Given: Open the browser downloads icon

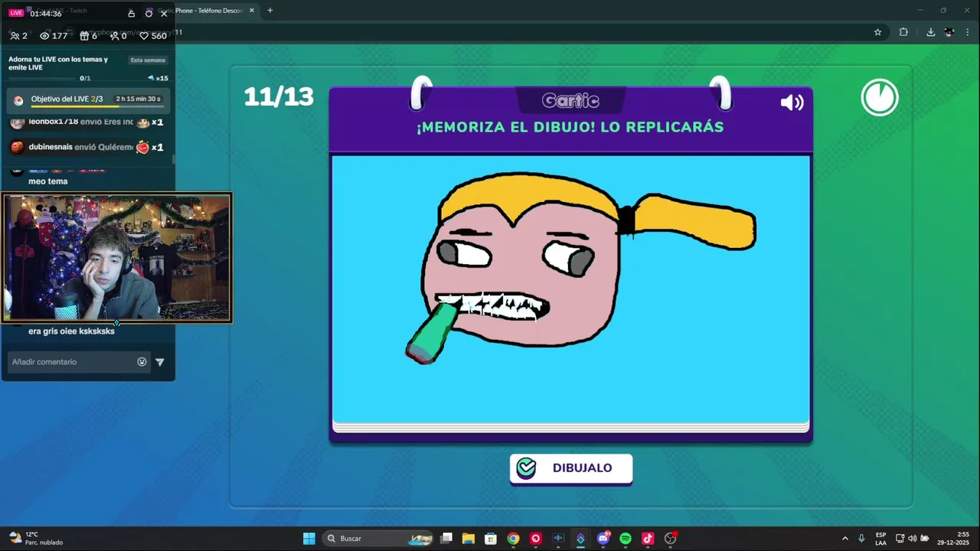Looking at the screenshot, I should coord(930,32).
